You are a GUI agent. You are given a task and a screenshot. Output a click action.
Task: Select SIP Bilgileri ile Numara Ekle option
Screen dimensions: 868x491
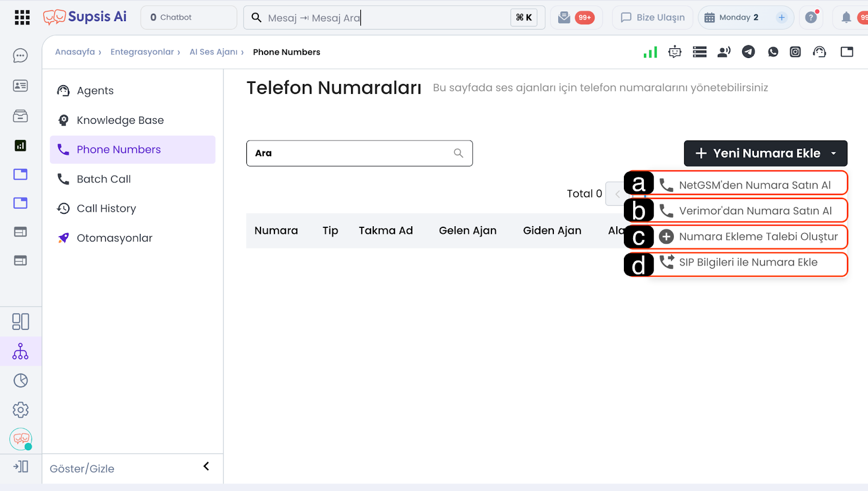click(748, 263)
